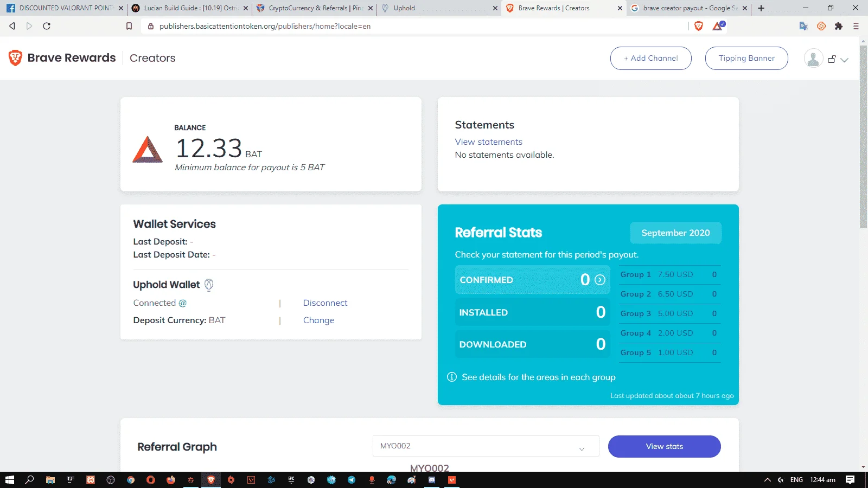Disconnect the Uphold wallet

[x=325, y=303]
